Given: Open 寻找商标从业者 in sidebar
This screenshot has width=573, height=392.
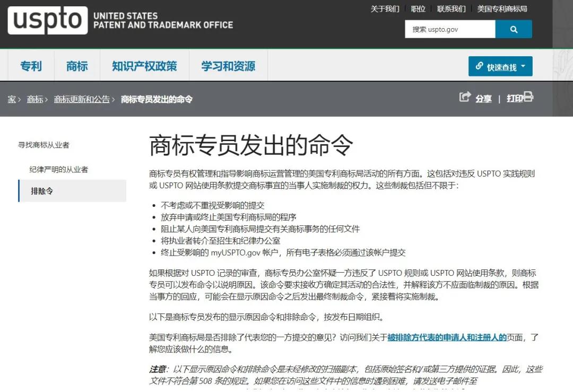Looking at the screenshot, I should [x=44, y=145].
